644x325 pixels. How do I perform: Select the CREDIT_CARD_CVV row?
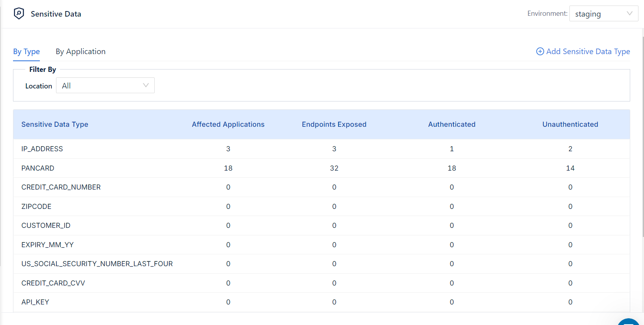click(x=321, y=283)
